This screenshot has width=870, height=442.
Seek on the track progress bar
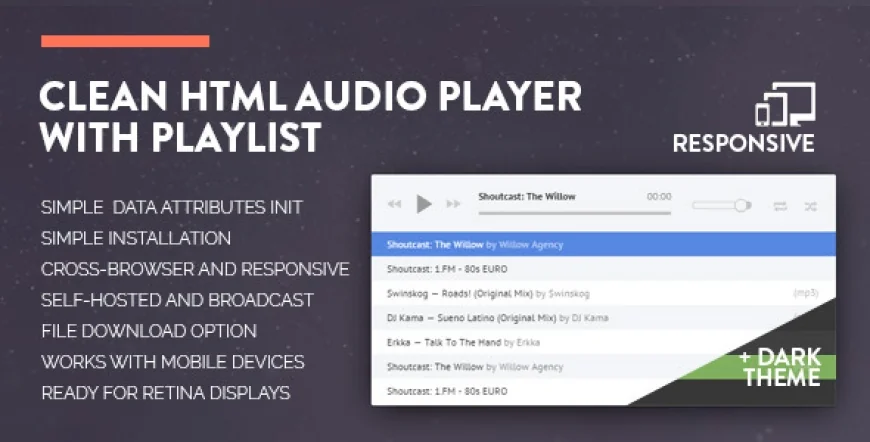[574, 213]
